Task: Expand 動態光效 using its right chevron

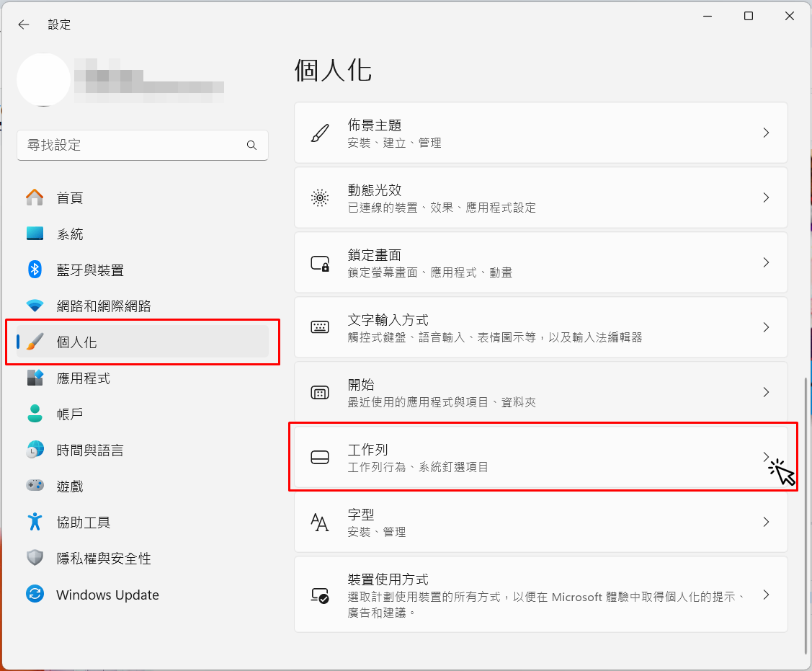Action: [x=766, y=197]
